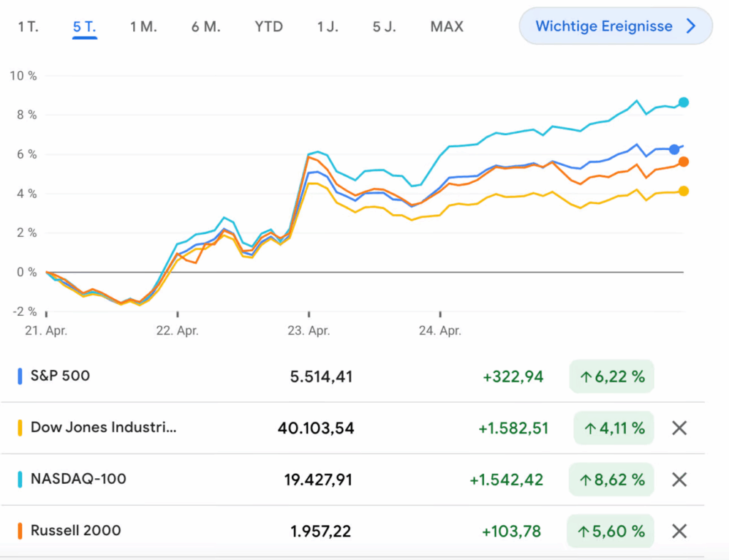729x560 pixels.
Task: Select the 1 T. time range tab
Action: tap(28, 27)
